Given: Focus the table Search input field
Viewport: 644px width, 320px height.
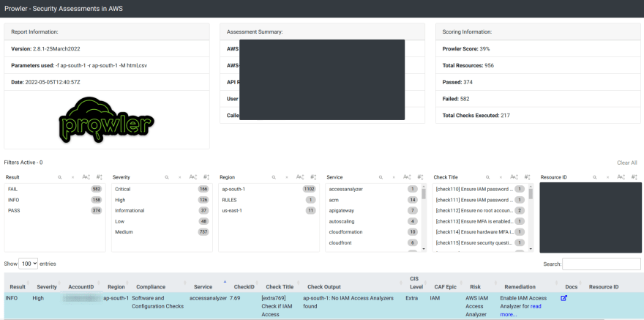Looking at the screenshot, I should (602, 264).
